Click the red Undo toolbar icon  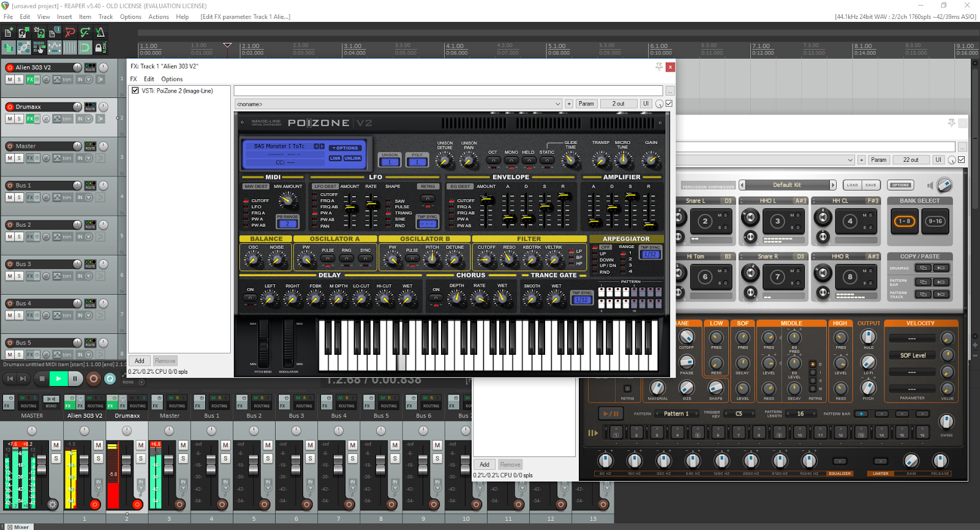point(70,32)
